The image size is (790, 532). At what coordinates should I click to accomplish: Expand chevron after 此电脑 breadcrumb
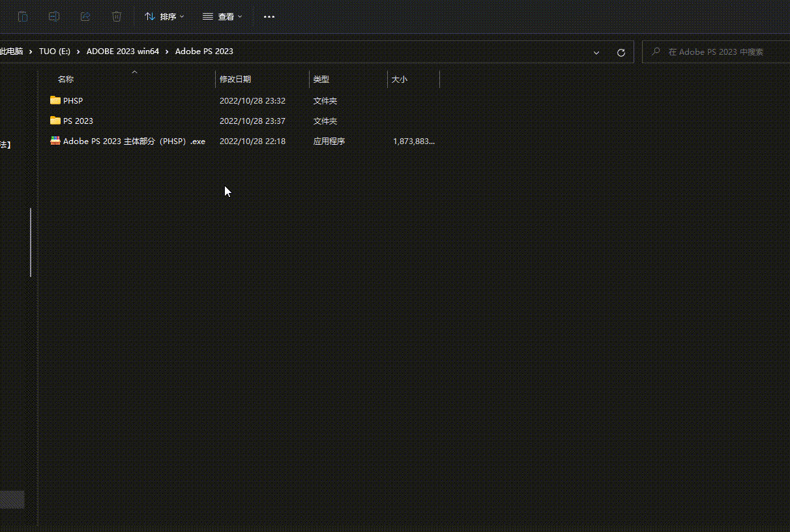click(x=31, y=52)
